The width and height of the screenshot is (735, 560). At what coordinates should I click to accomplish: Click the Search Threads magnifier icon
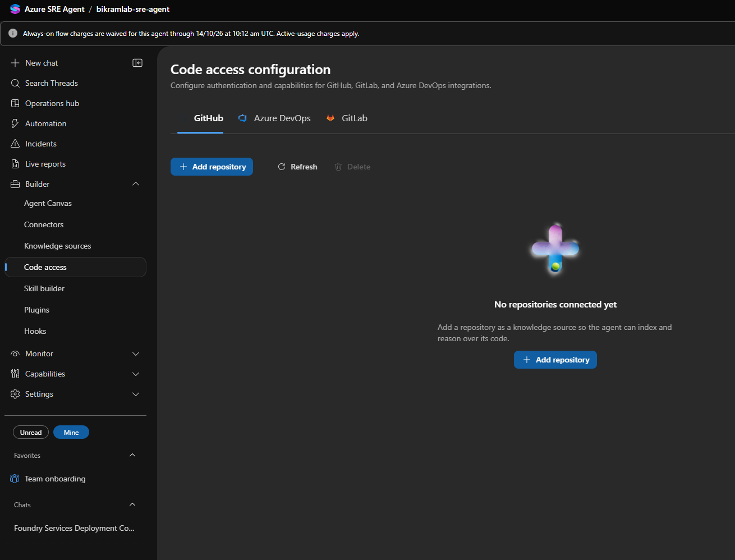click(x=15, y=83)
